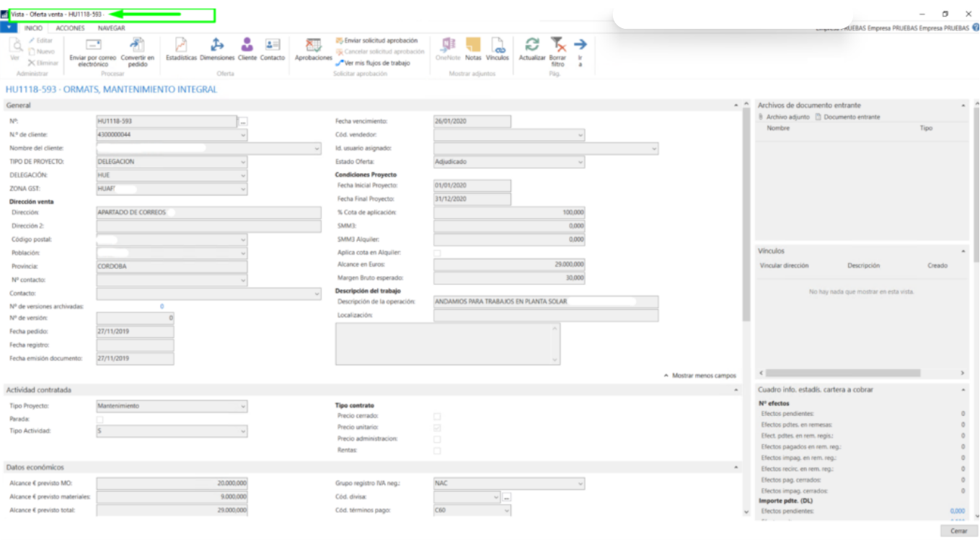This screenshot has width=980, height=540.
Task: Check the Precio cerrado checkbox
Action: tap(437, 416)
